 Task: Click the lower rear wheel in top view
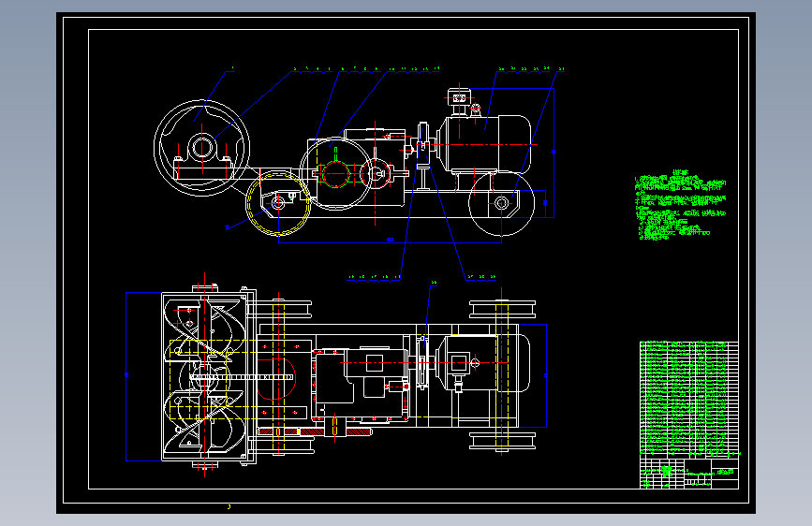click(502, 441)
